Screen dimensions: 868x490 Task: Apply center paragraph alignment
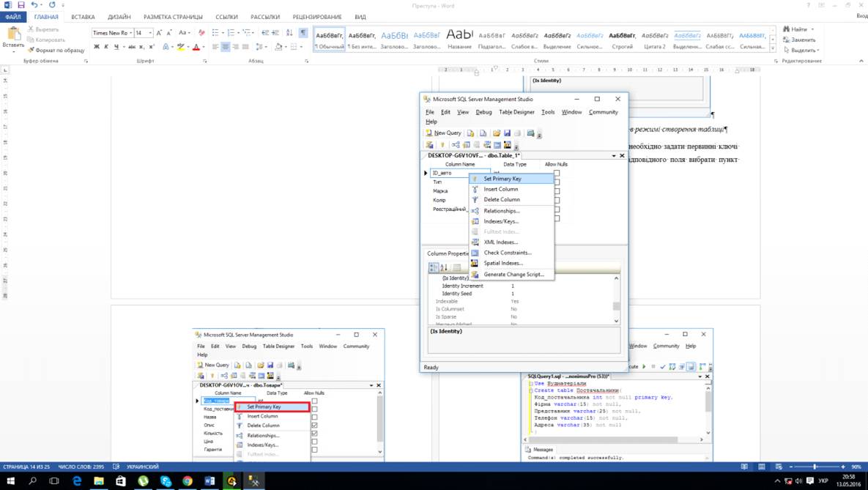(226, 47)
